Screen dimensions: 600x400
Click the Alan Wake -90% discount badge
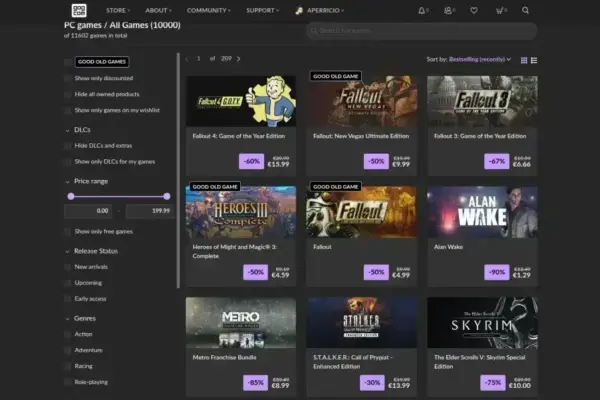coord(497,273)
